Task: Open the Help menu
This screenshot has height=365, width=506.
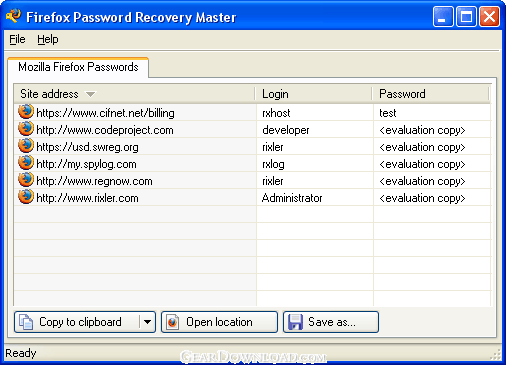Action: (48, 39)
